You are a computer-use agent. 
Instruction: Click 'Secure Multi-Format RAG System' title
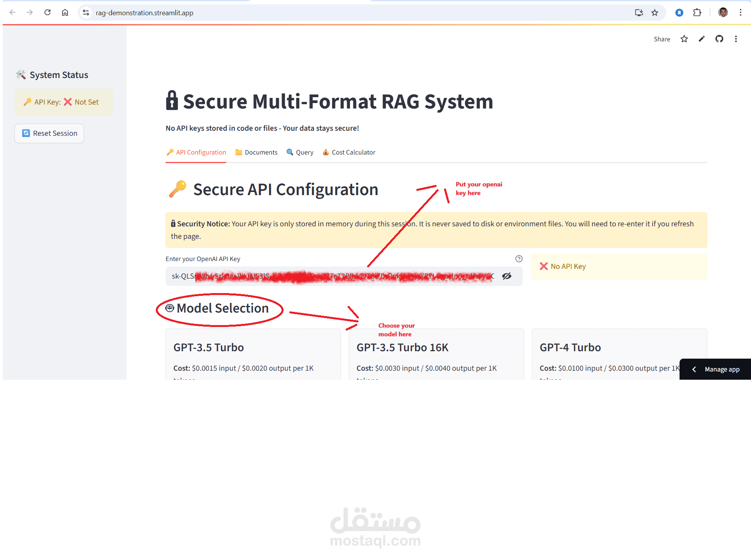[x=338, y=101]
